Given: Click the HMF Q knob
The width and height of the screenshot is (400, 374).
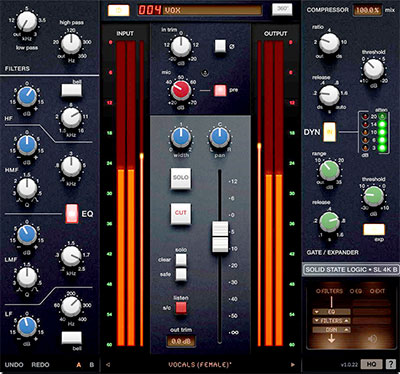Looking at the screenshot, I should click(x=27, y=189).
